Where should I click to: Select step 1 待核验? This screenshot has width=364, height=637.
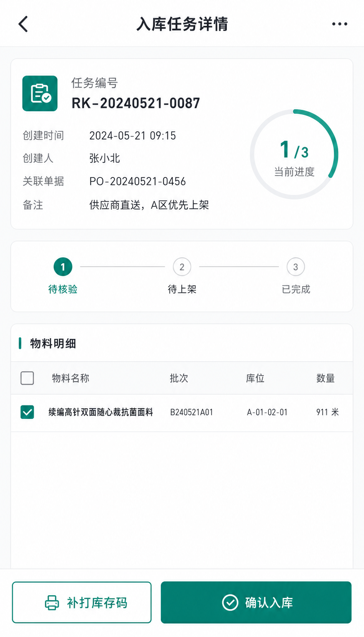point(63,276)
